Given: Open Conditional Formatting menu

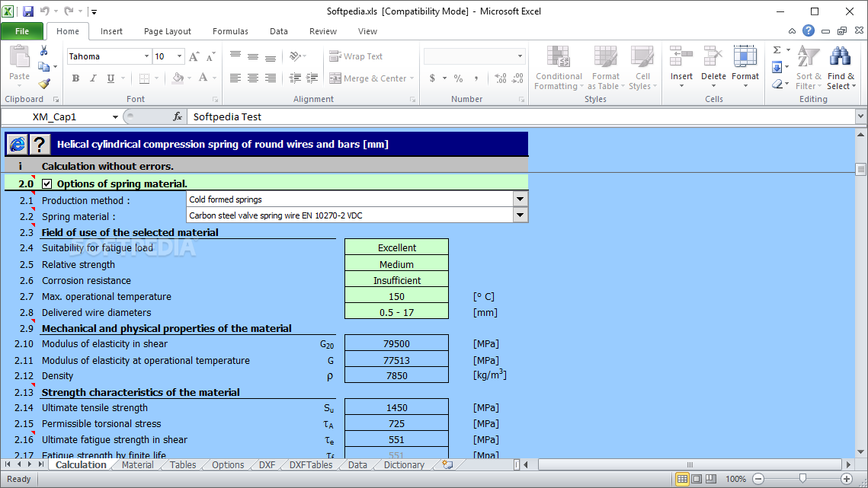Looking at the screenshot, I should click(x=559, y=68).
